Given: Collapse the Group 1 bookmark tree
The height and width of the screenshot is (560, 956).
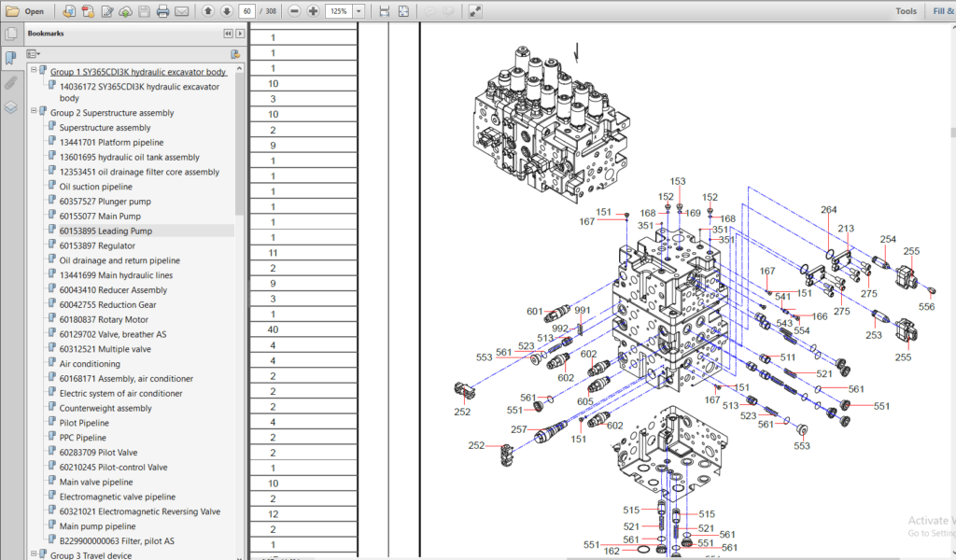Looking at the screenshot, I should (35, 70).
